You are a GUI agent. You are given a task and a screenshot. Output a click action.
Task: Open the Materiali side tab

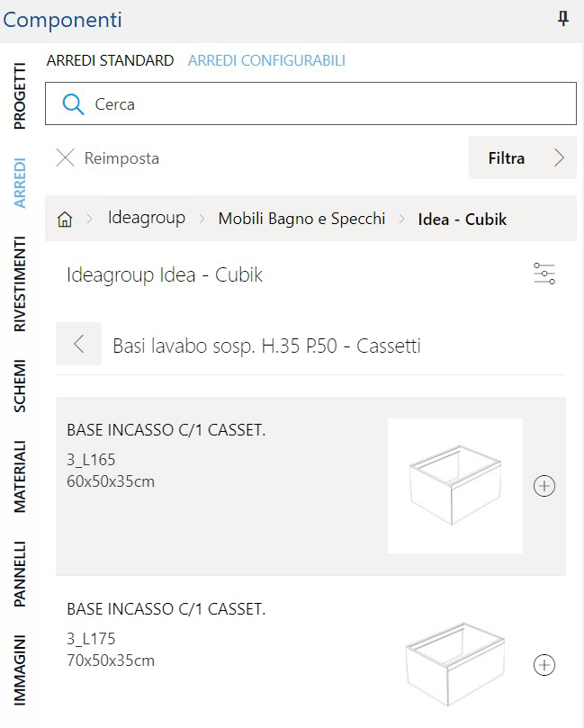coord(21,476)
